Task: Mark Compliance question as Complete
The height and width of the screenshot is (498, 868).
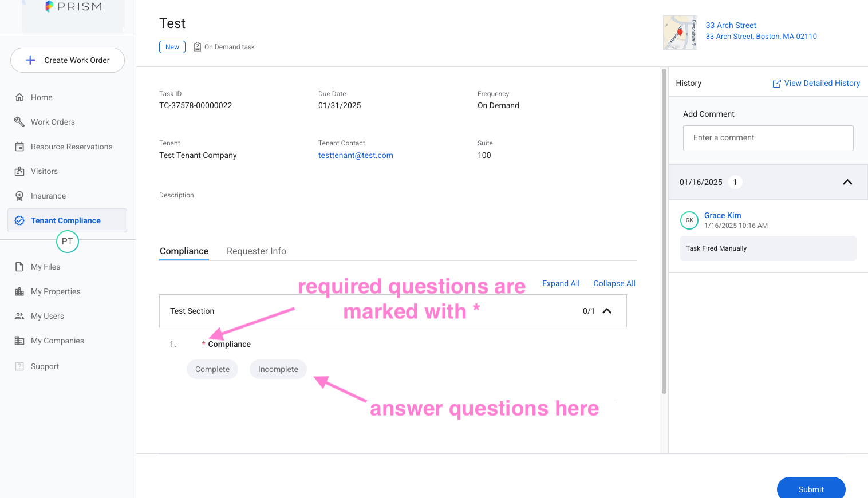Action: pos(212,369)
